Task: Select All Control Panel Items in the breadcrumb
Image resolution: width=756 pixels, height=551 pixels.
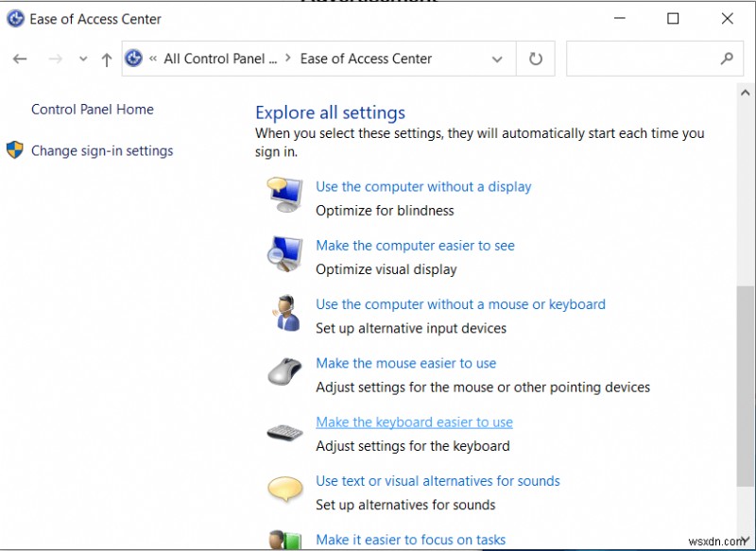Action: tap(220, 59)
